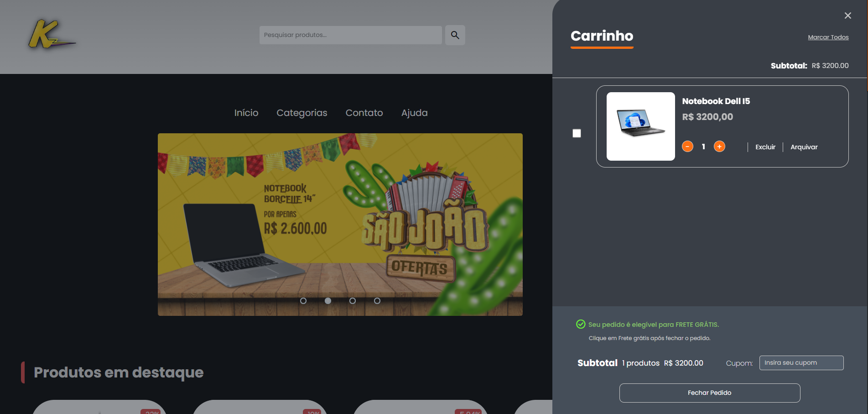The image size is (868, 414).
Task: Click the Notebook Dell I5 product name
Action: tap(716, 101)
